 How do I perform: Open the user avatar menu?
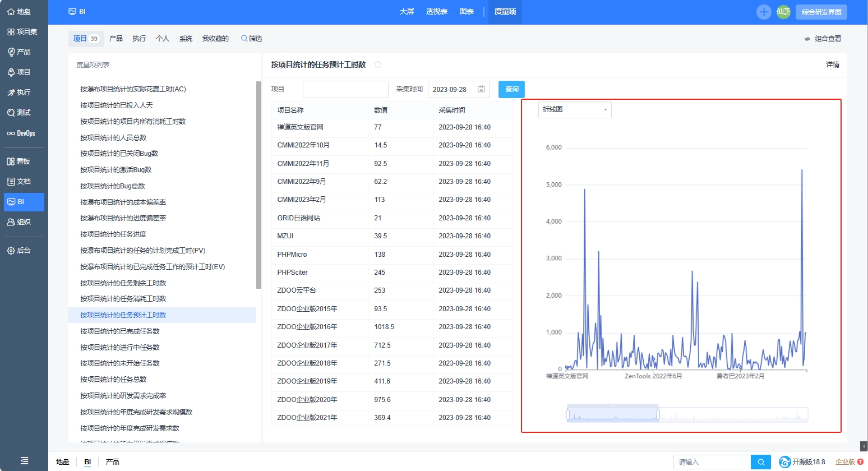pyautogui.click(x=783, y=12)
